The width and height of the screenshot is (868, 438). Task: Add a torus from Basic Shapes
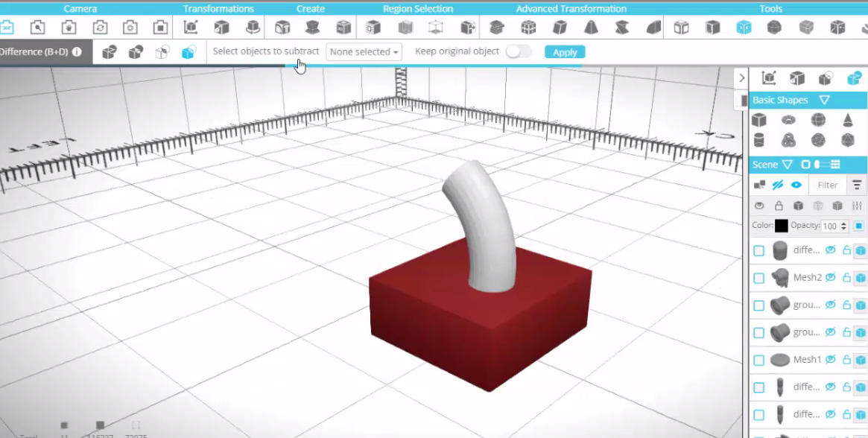tap(788, 120)
